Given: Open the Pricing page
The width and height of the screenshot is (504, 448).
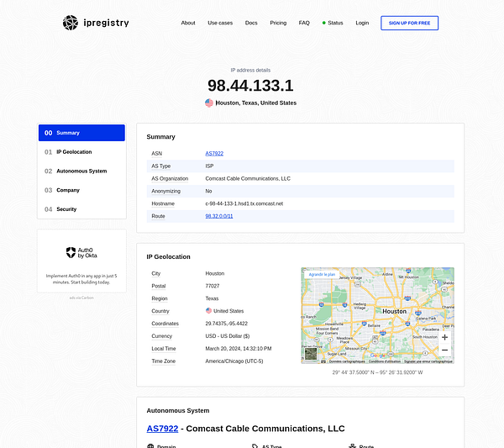Looking at the screenshot, I should (x=278, y=23).
